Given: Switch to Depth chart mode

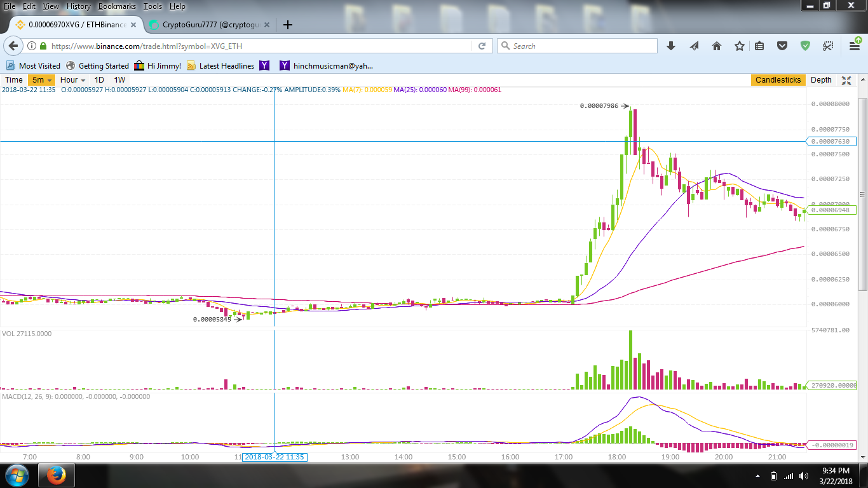Looking at the screenshot, I should coord(821,80).
